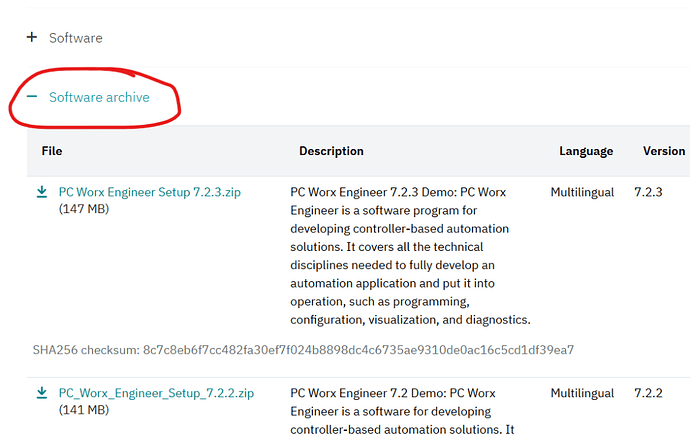Click the Description column header
This screenshot has height=435, width=690.
tap(331, 151)
